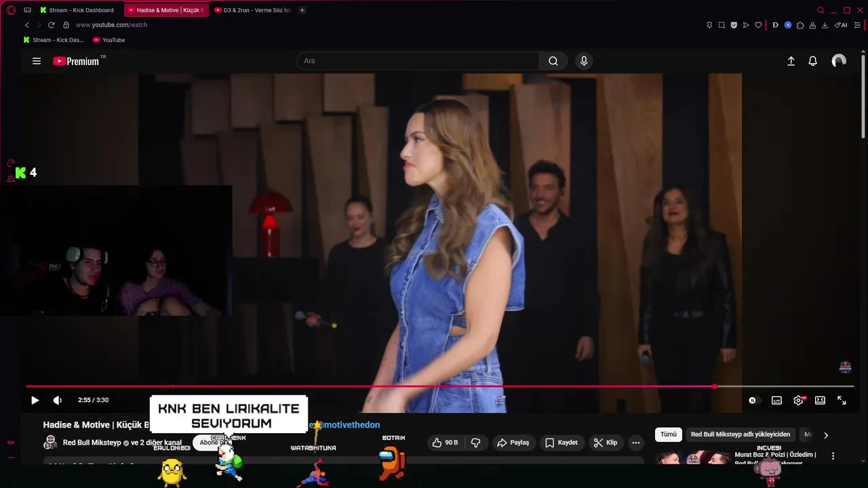The height and width of the screenshot is (488, 868).
Task: Open Red Bull Miksteyp channel avatar
Action: click(x=50, y=443)
